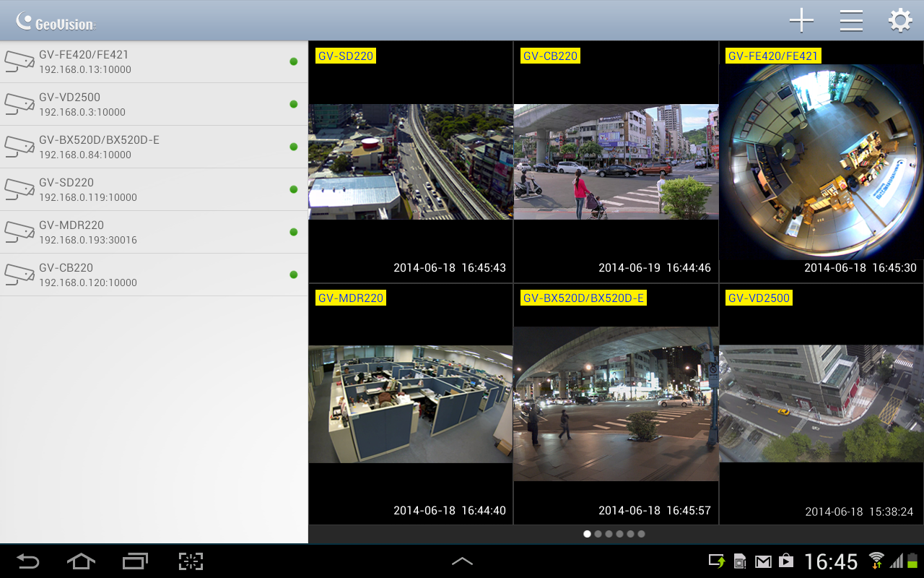Tap the screen capture icon in navigation bar

190,561
